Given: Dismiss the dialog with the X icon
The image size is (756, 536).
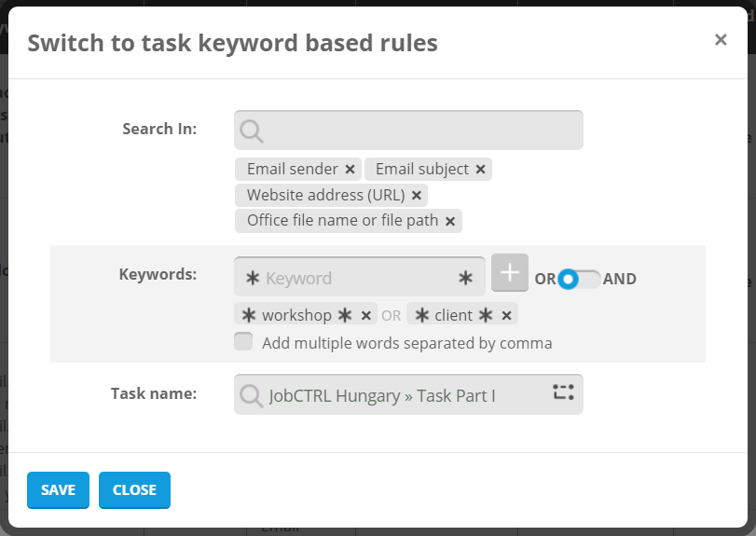Looking at the screenshot, I should click(721, 39).
